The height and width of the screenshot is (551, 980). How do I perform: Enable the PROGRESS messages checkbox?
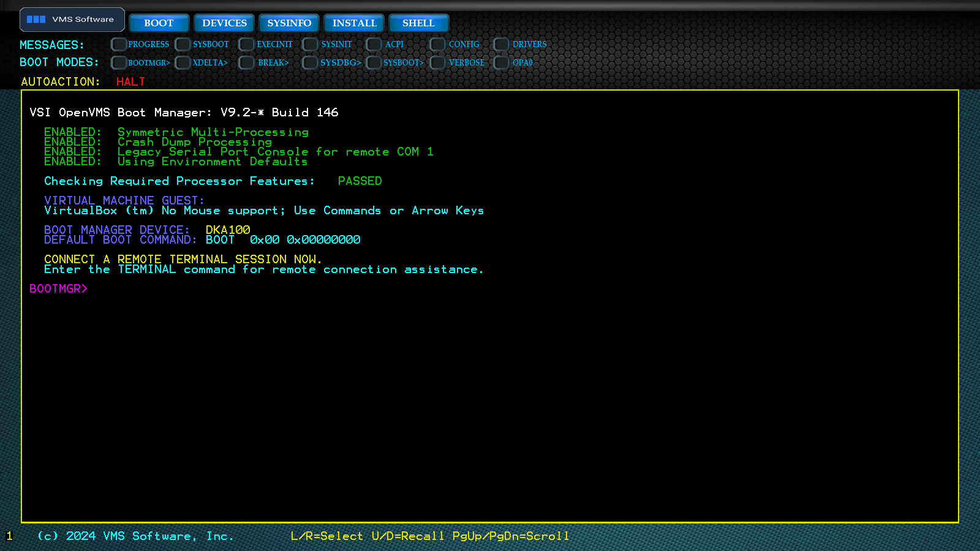119,44
